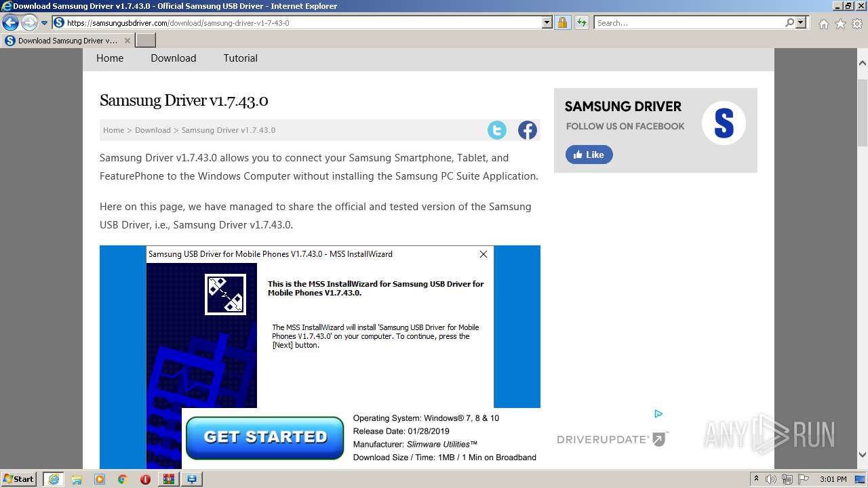Open the IE Home icon
The height and width of the screenshot is (488, 868).
click(823, 24)
